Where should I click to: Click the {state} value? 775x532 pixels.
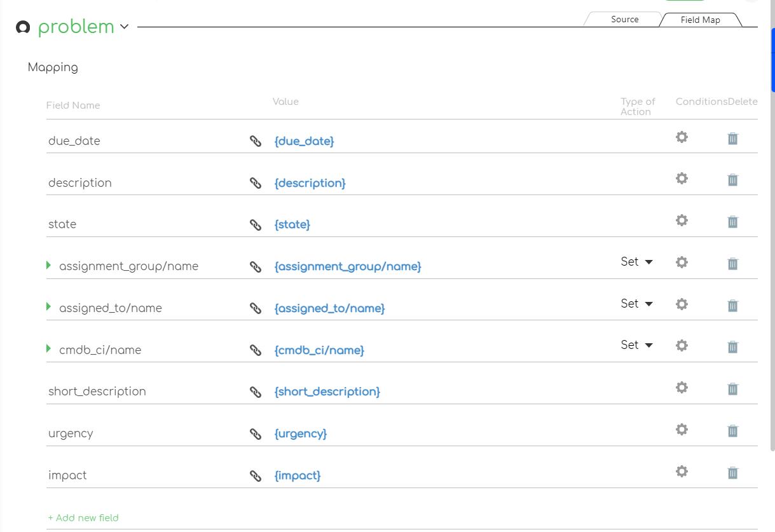[292, 225]
